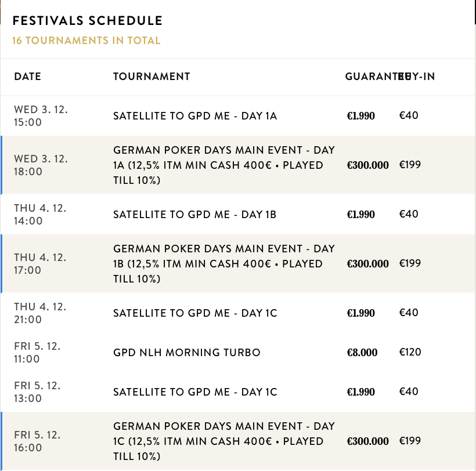Viewport: 476px width, 471px height.
Task: Click the Fri 5. 12. 16:00 date cell
Action: (x=38, y=441)
